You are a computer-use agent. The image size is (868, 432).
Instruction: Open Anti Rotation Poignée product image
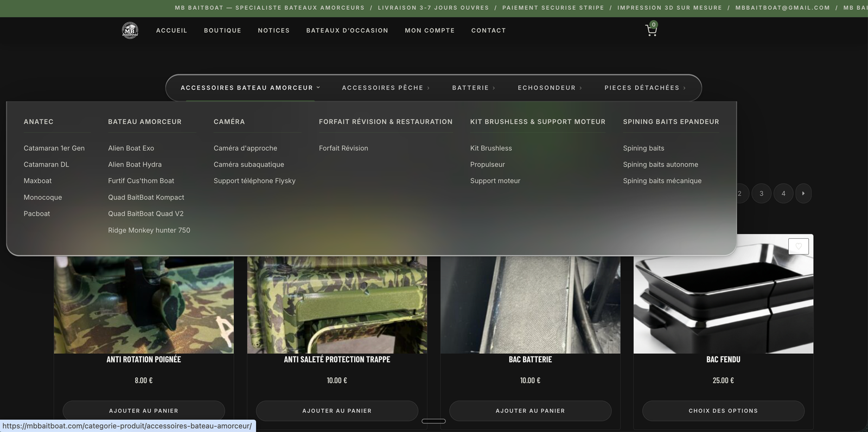(144, 304)
